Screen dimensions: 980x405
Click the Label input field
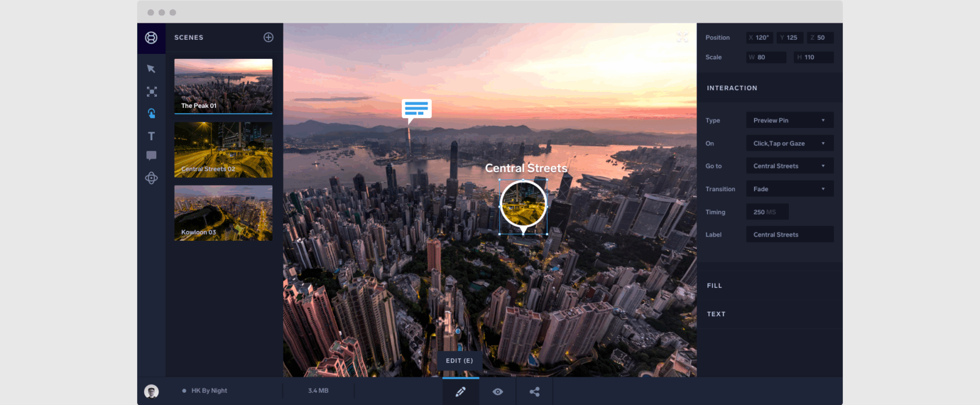[x=790, y=235]
